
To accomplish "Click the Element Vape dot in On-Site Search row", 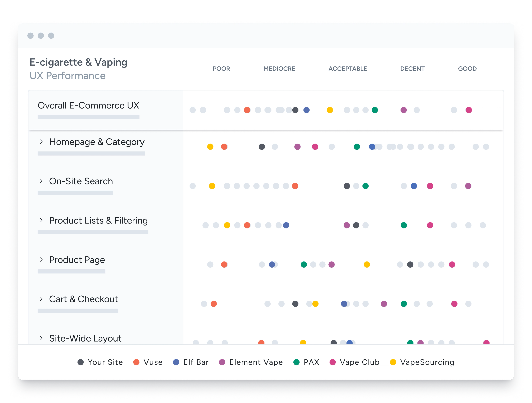I will pyautogui.click(x=468, y=186).
